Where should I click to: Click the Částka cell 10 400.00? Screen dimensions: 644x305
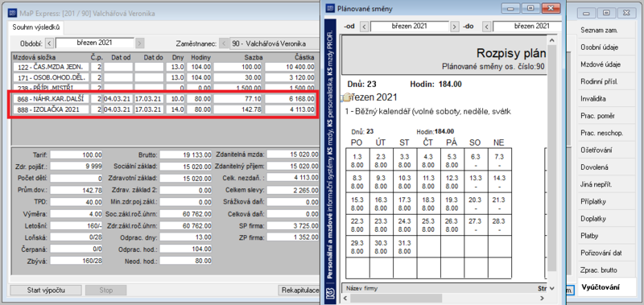click(x=290, y=67)
